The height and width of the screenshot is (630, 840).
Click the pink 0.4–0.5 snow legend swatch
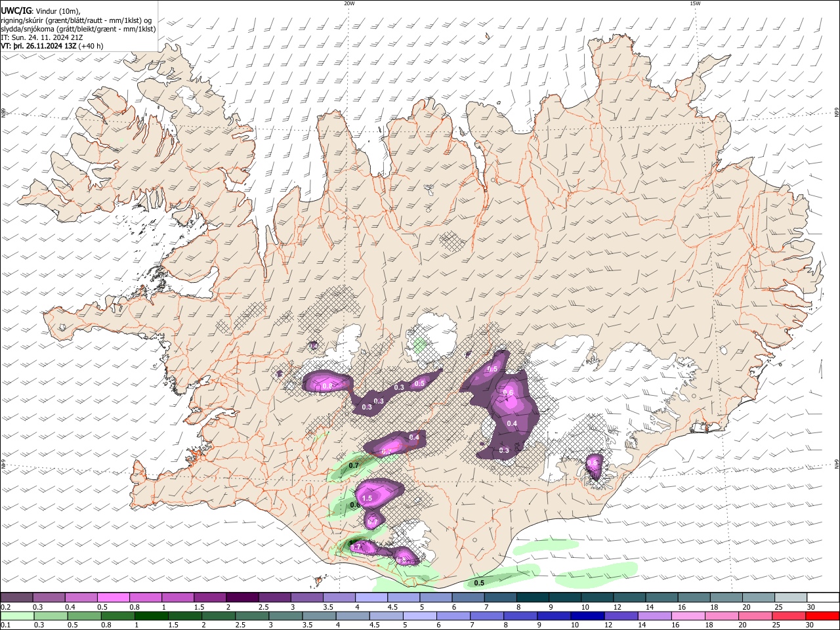(x=81, y=597)
